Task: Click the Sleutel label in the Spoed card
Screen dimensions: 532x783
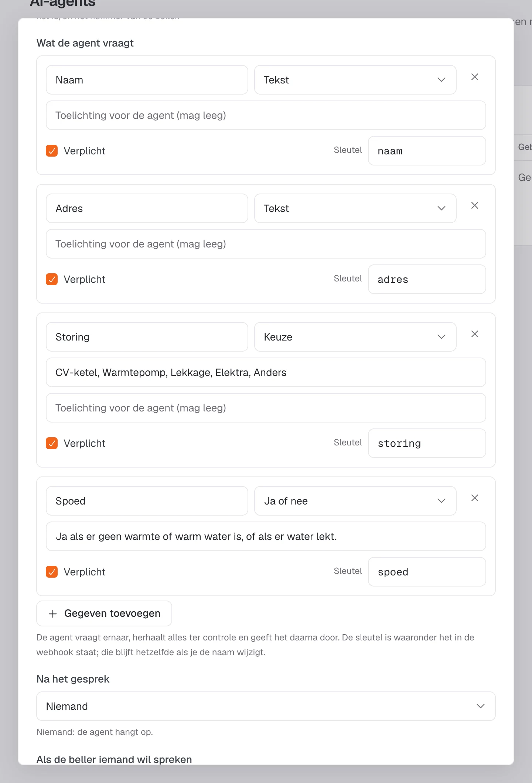Action: coord(348,571)
